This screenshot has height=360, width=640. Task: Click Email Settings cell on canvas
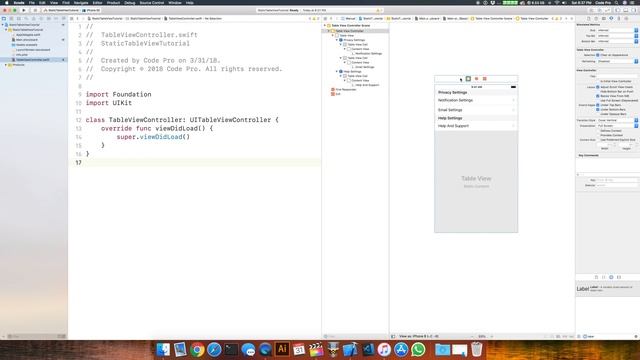pos(476,110)
